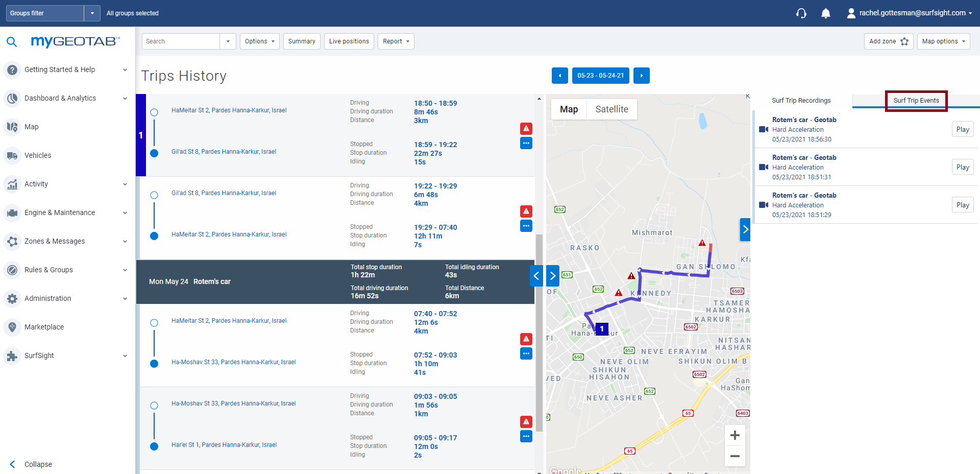Go to next date range

(642, 76)
